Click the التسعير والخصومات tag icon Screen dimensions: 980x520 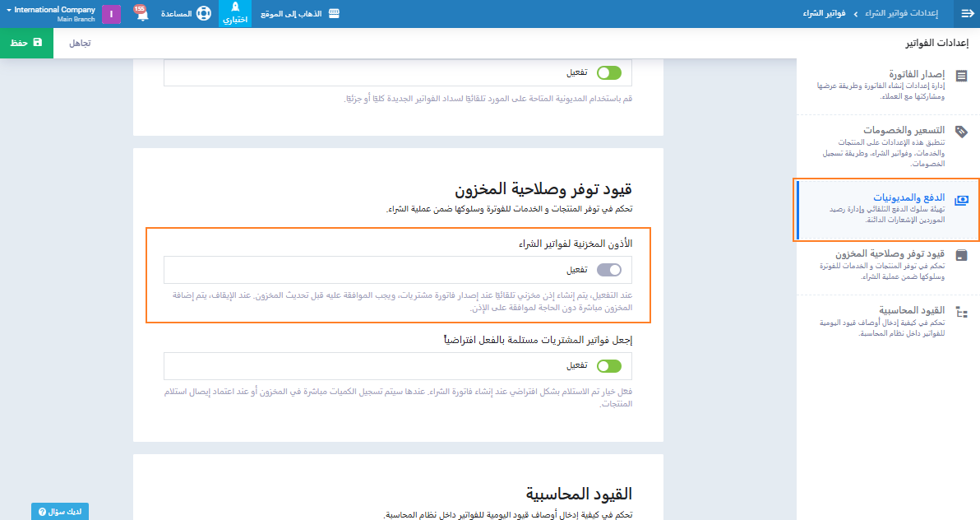961,132
